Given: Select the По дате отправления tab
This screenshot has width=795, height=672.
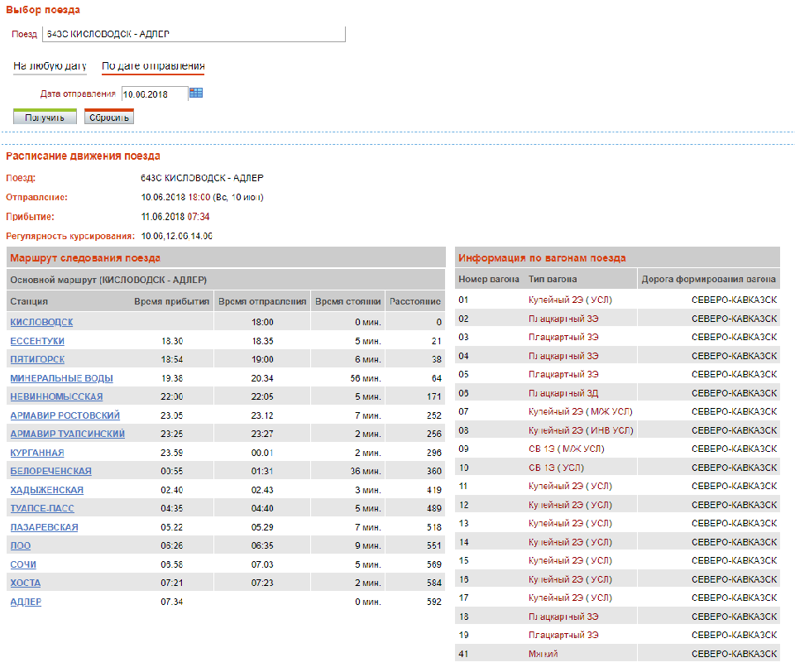Looking at the screenshot, I should 153,66.
